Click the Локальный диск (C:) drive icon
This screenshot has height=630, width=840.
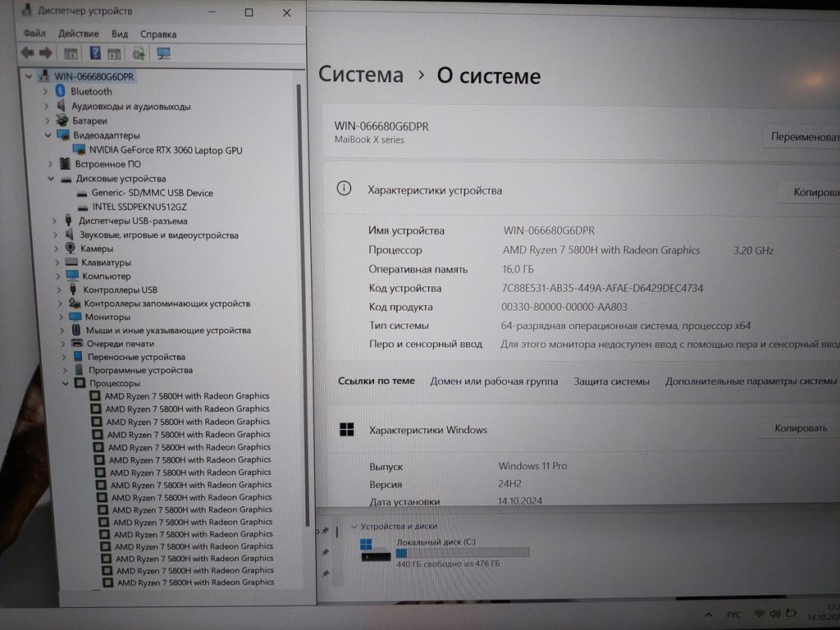point(376,551)
